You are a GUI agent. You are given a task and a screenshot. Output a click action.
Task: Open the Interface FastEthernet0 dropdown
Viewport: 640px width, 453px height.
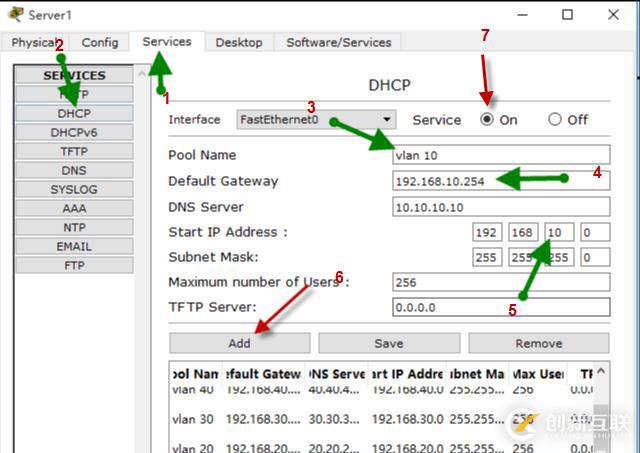click(316, 120)
